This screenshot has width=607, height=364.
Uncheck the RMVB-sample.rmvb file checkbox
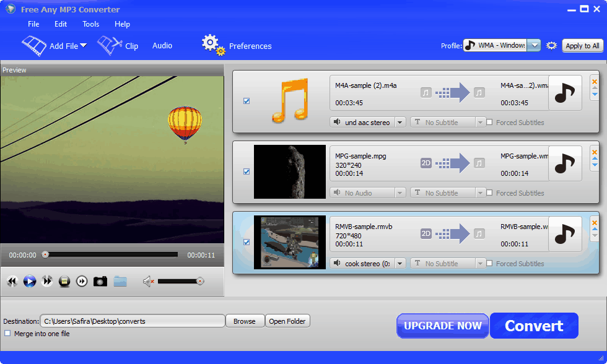247,242
